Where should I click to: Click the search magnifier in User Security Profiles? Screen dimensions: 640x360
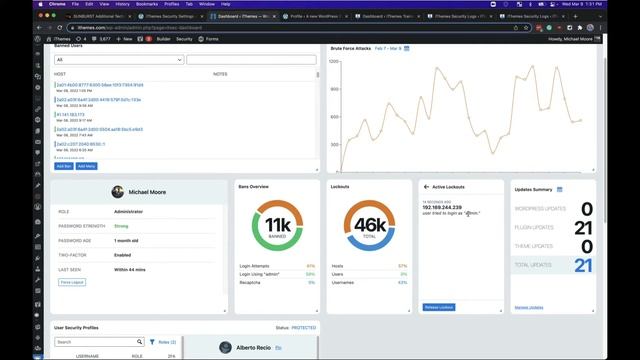point(139,342)
